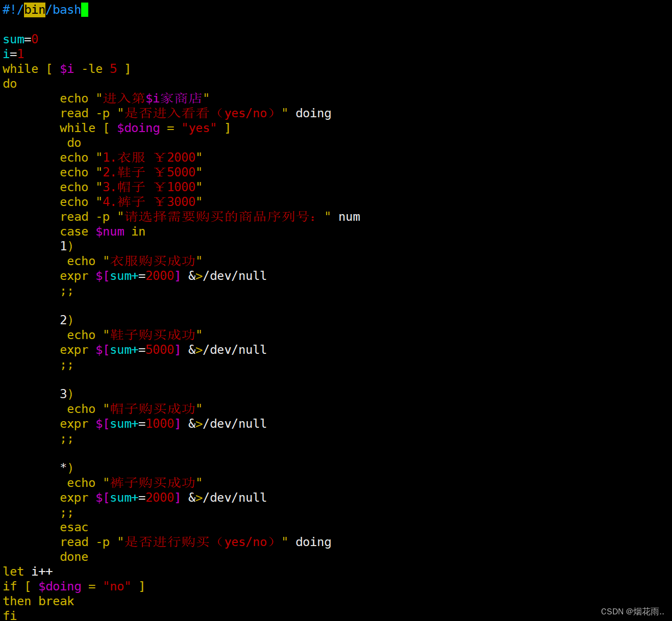Click the echo line "帽子购买成功"
Image resolution: width=672 pixels, height=621 pixels.
tap(135, 409)
